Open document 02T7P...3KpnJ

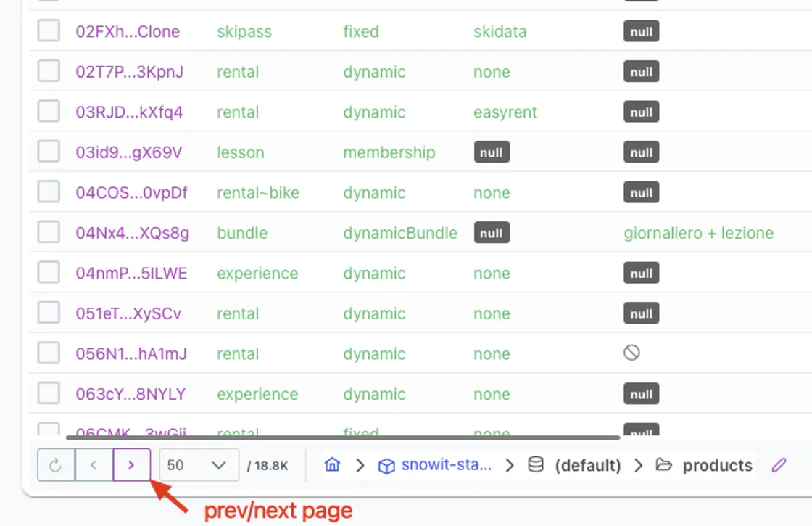[x=130, y=72]
